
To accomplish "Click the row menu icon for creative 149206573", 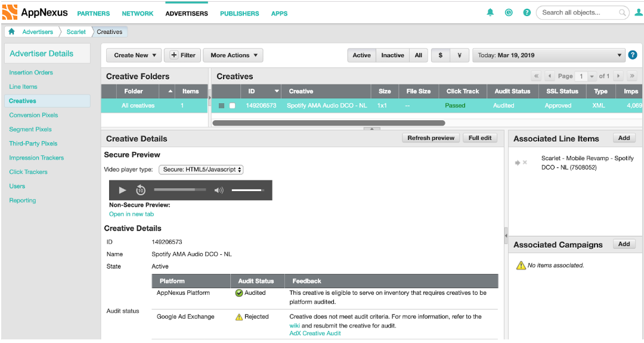I will click(x=221, y=106).
